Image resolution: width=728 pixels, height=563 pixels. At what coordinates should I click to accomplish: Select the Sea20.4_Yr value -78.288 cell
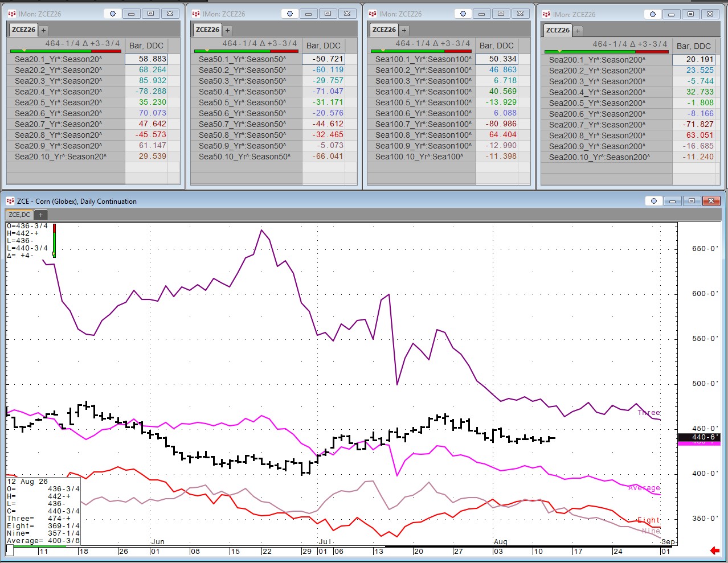(x=146, y=91)
